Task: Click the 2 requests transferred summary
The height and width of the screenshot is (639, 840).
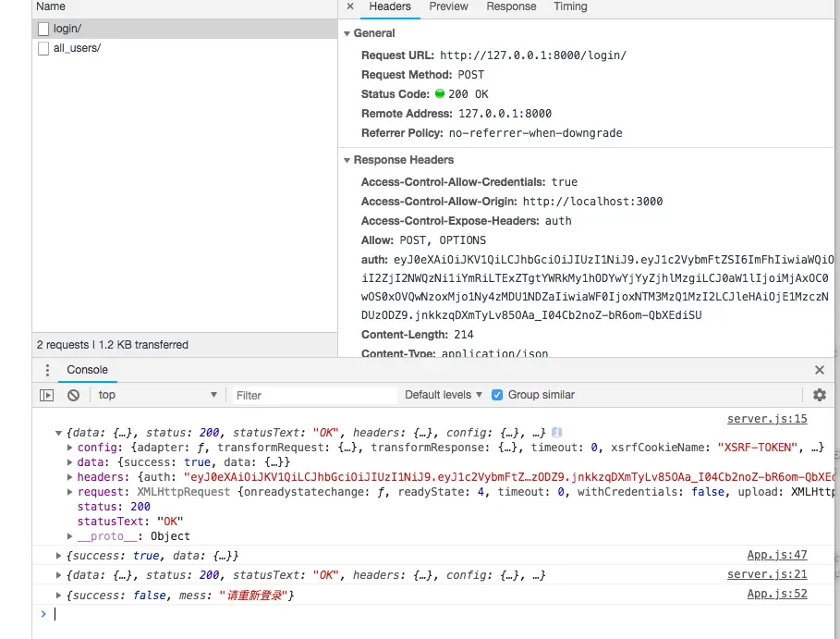Action: (113, 345)
